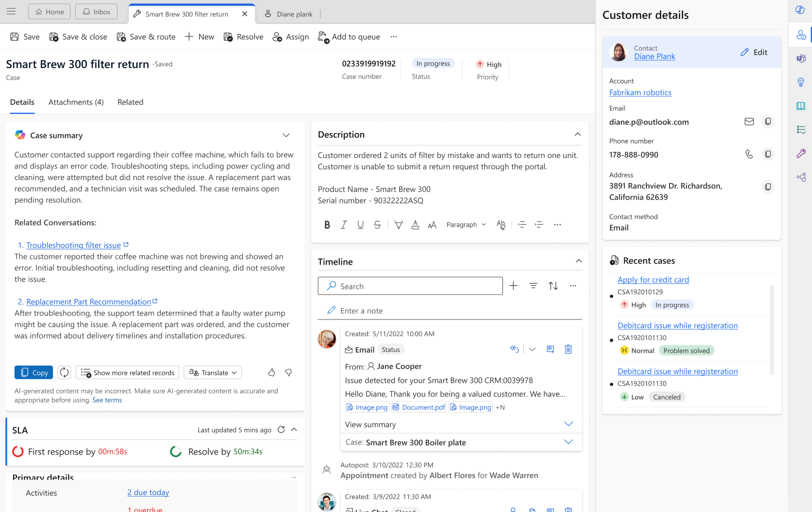Image resolution: width=812 pixels, height=512 pixels.
Task: Open the font color tool
Action: pyautogui.click(x=415, y=225)
